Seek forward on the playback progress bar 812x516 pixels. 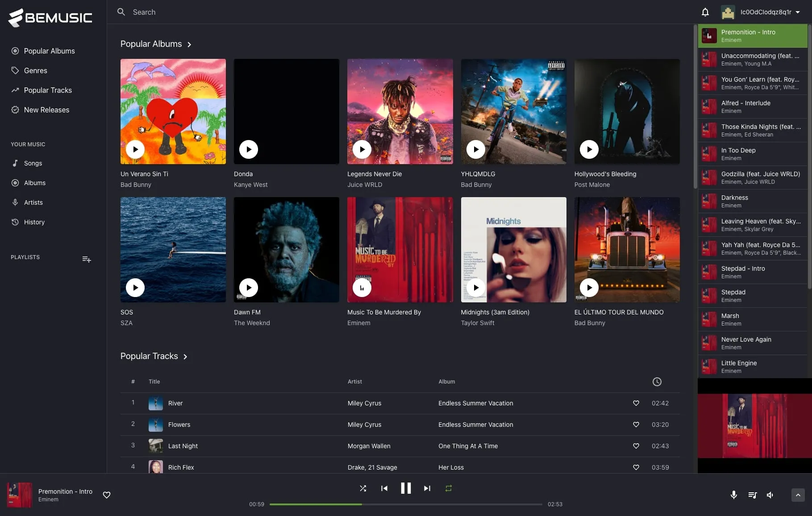pyautogui.click(x=446, y=504)
